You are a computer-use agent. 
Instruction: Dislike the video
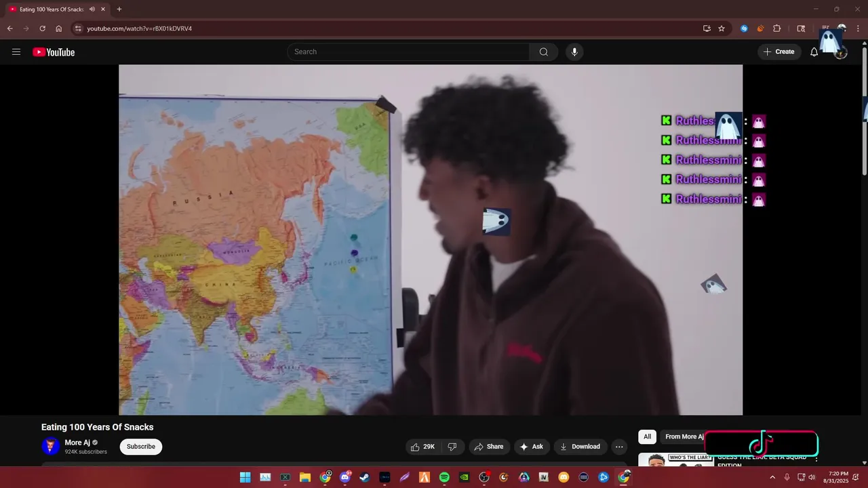[452, 447]
